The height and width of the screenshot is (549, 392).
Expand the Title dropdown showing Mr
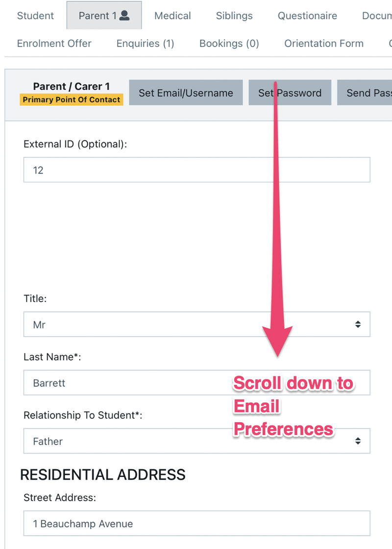coord(196,324)
